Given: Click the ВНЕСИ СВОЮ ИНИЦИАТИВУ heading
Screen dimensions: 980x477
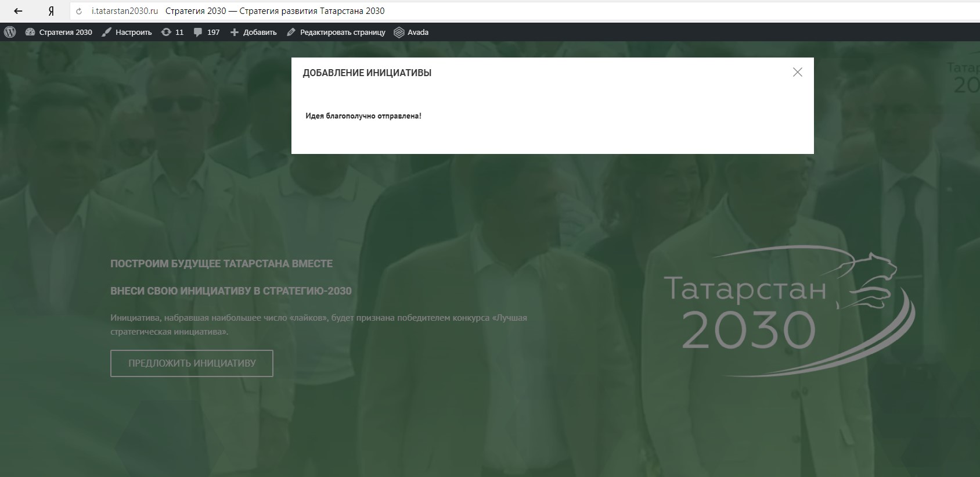Looking at the screenshot, I should coord(231,291).
